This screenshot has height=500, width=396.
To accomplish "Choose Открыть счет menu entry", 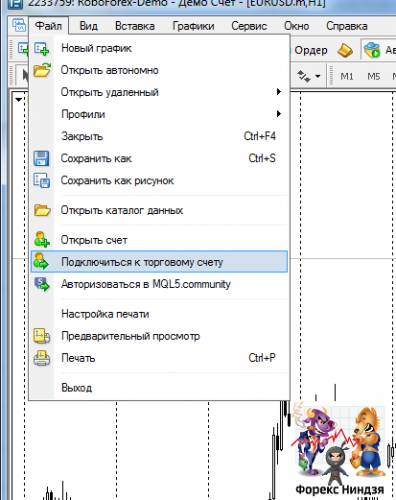I will [159, 240].
